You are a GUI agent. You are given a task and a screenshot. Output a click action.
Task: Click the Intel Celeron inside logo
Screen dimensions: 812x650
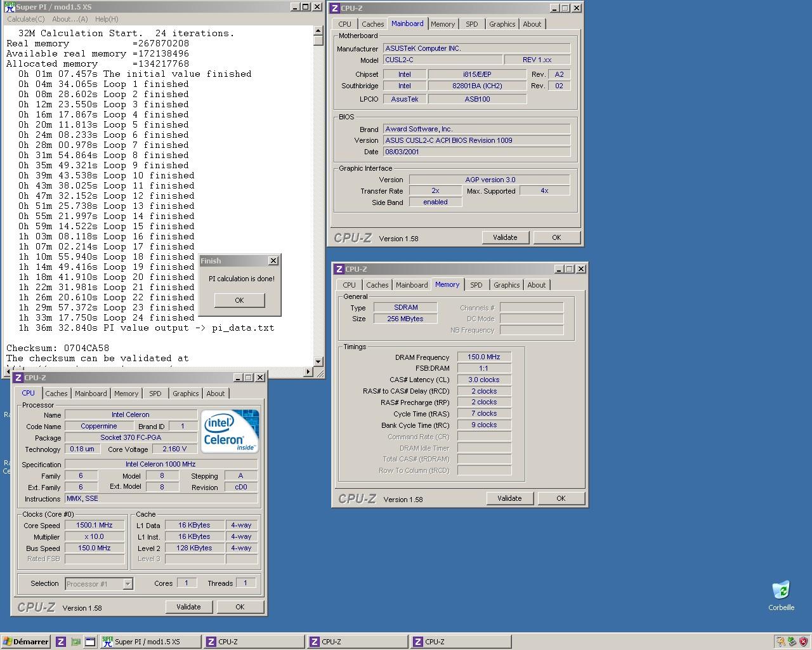point(230,431)
